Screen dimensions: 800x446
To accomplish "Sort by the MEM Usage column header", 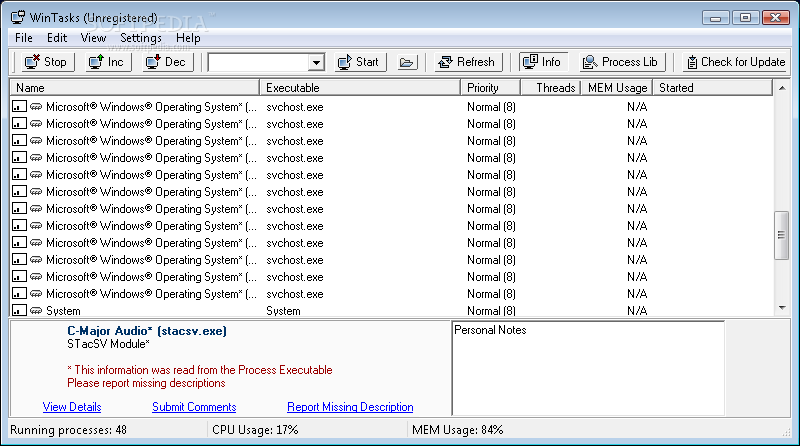I will coord(617,88).
